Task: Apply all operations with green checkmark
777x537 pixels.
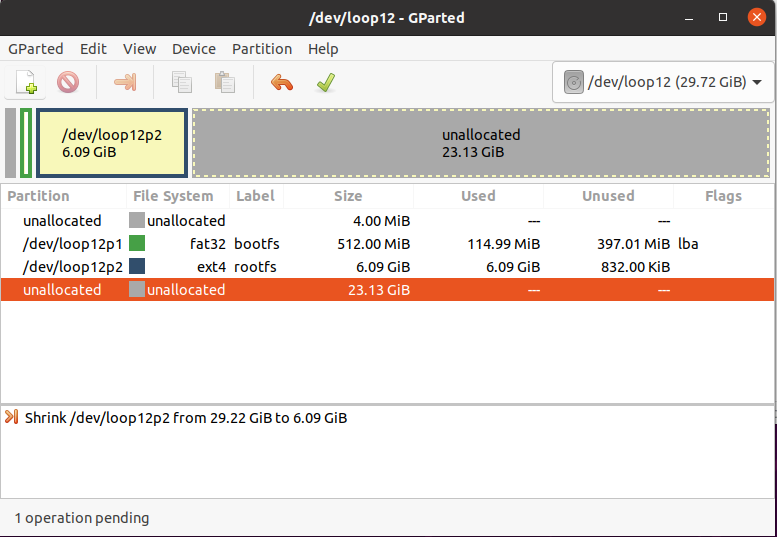Action: click(326, 82)
